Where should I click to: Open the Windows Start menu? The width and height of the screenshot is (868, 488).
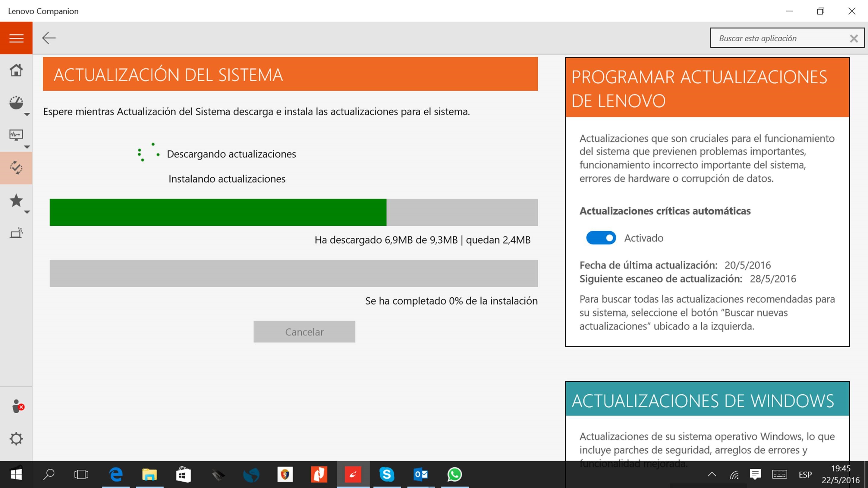[16, 474]
